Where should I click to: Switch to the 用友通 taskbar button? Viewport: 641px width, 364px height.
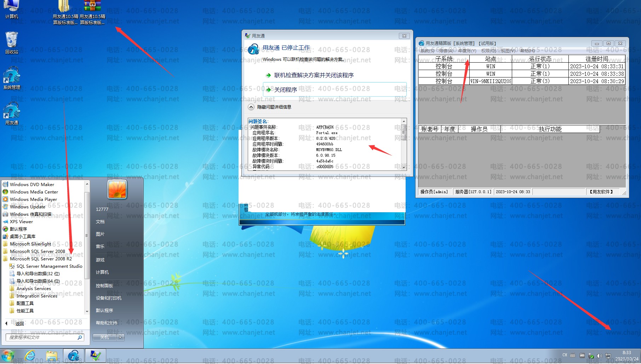tap(74, 356)
